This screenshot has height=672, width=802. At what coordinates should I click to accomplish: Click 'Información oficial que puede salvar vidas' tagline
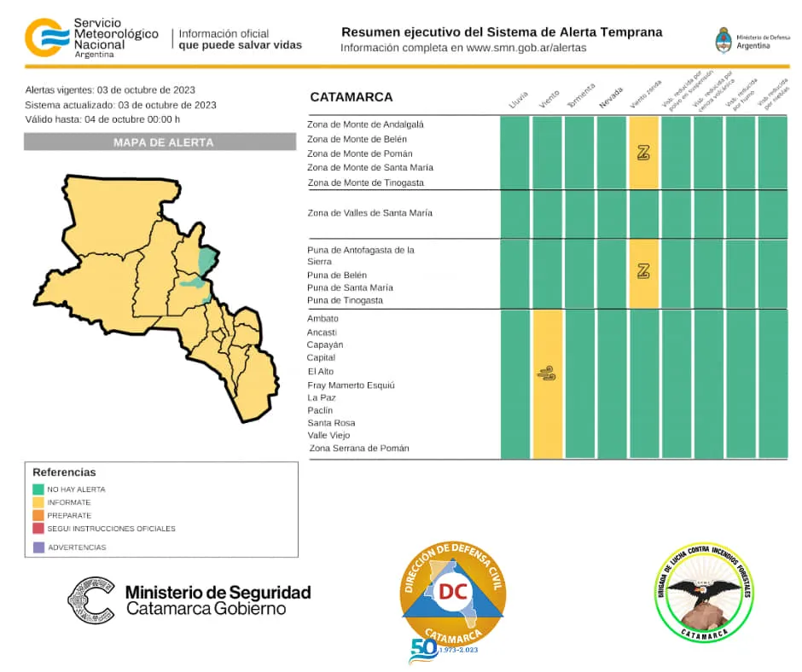click(x=241, y=39)
